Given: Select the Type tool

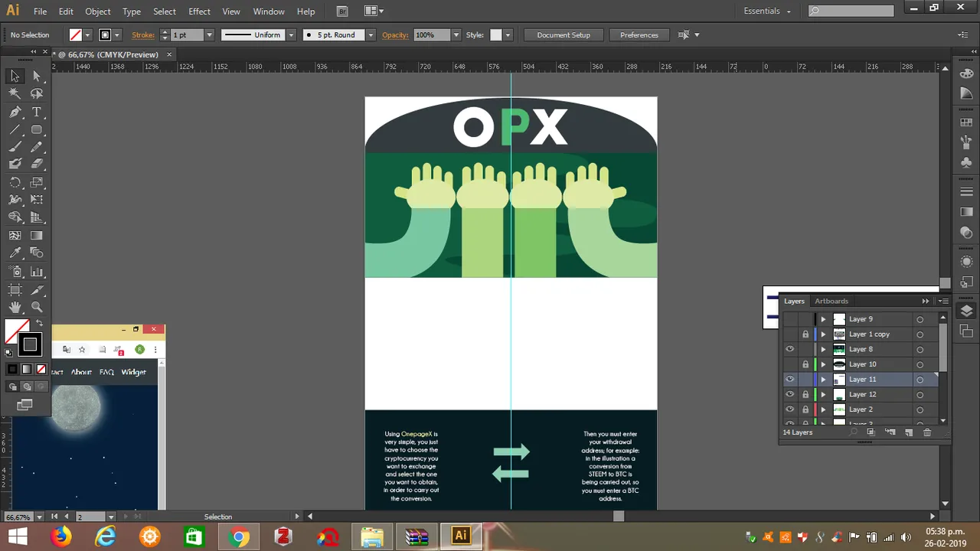Looking at the screenshot, I should point(36,112).
